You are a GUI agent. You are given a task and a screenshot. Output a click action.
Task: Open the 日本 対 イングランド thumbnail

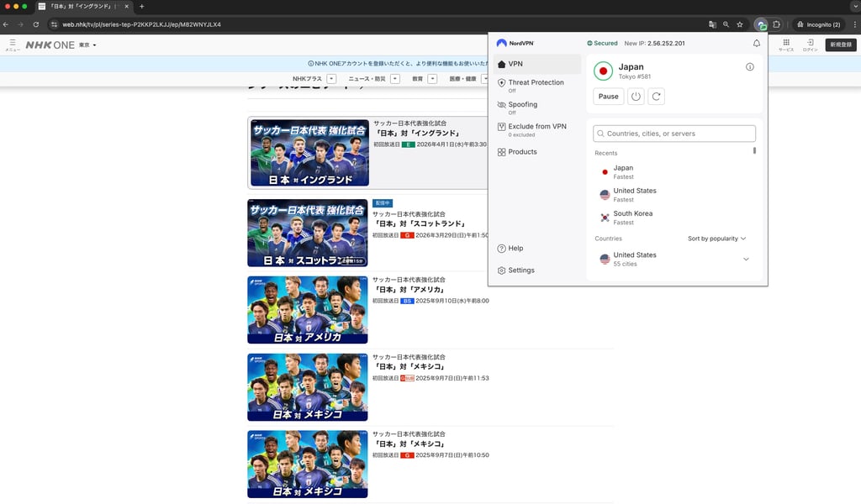(x=309, y=153)
